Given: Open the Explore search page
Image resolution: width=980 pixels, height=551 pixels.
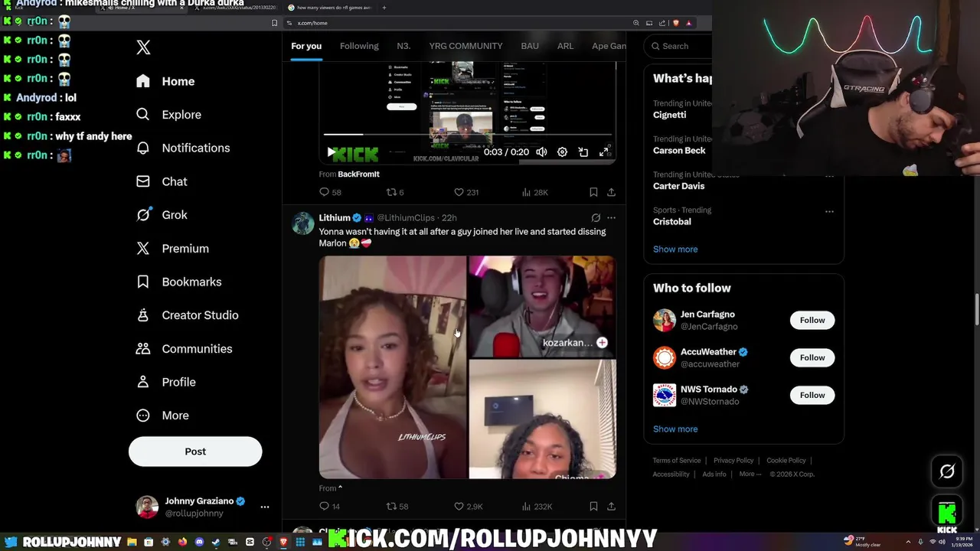Looking at the screenshot, I should [168, 115].
